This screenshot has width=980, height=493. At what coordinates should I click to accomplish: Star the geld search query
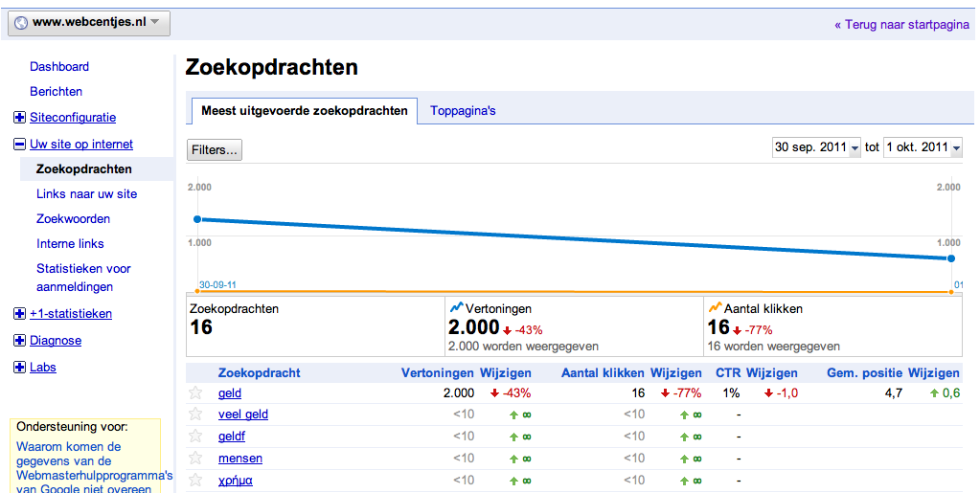[x=195, y=393]
